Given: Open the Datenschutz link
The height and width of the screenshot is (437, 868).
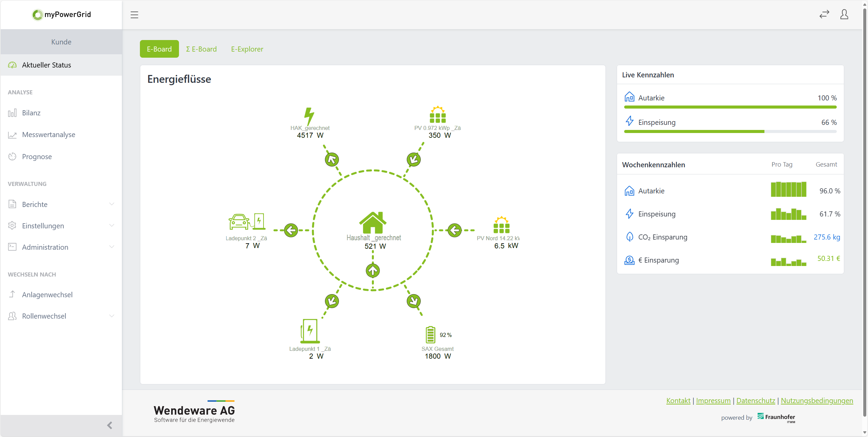Looking at the screenshot, I should point(756,401).
